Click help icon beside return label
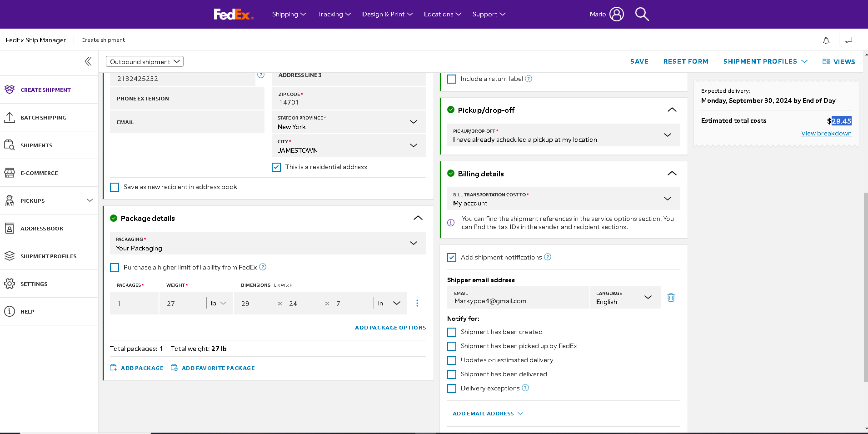 point(529,79)
